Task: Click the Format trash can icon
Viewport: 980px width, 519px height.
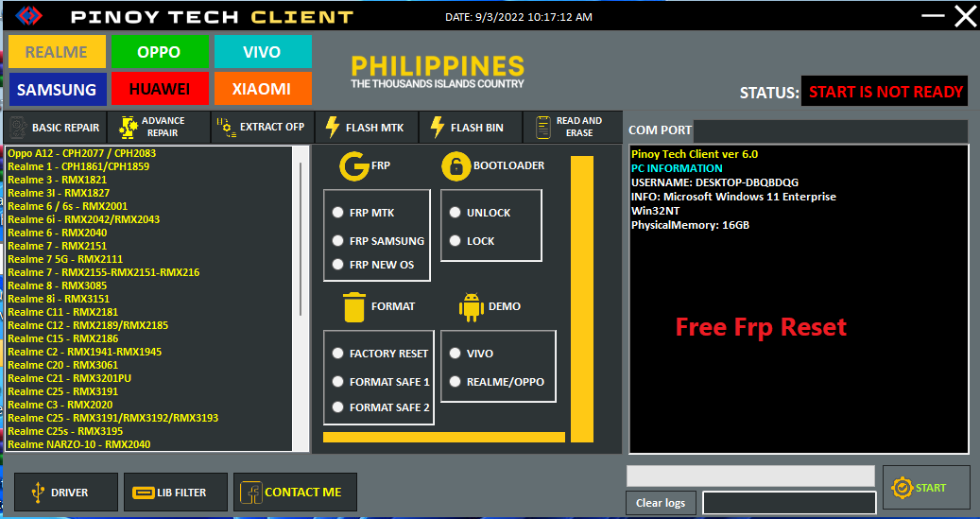Action: (x=353, y=307)
